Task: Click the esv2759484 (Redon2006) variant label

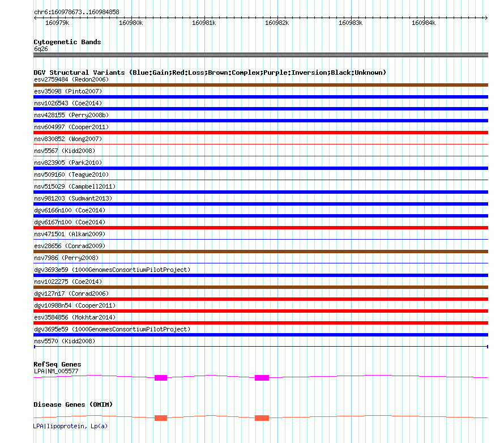Action: point(71,79)
